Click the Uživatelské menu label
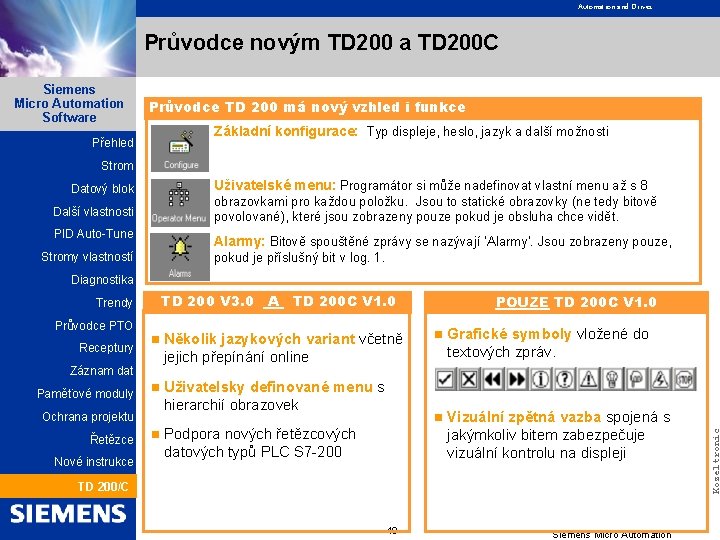Viewport: 720px width, 540px height. (275, 186)
